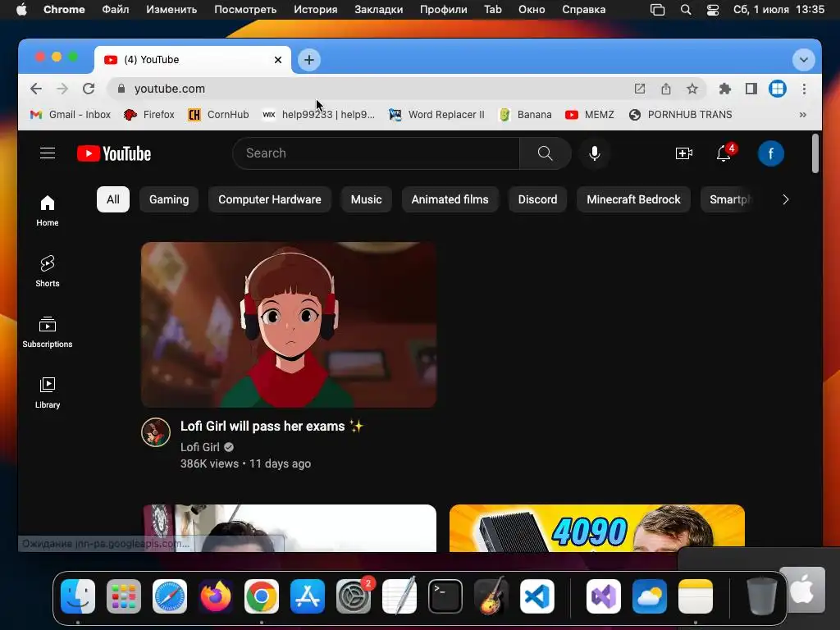Open the 4090 video thumbnail
The height and width of the screenshot is (630, 840).
click(597, 528)
